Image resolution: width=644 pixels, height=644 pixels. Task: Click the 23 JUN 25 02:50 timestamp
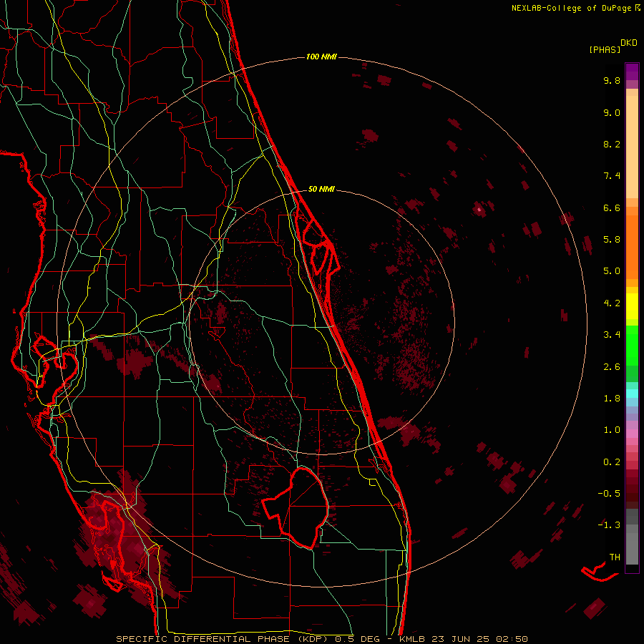coord(479,639)
